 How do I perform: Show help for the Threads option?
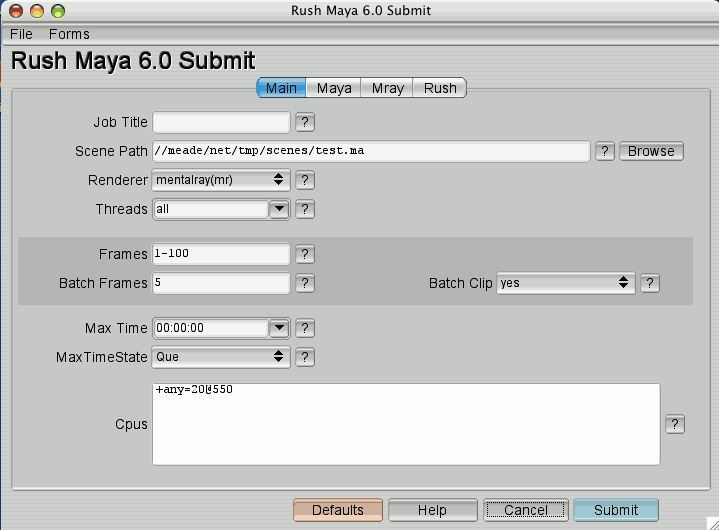coord(305,210)
